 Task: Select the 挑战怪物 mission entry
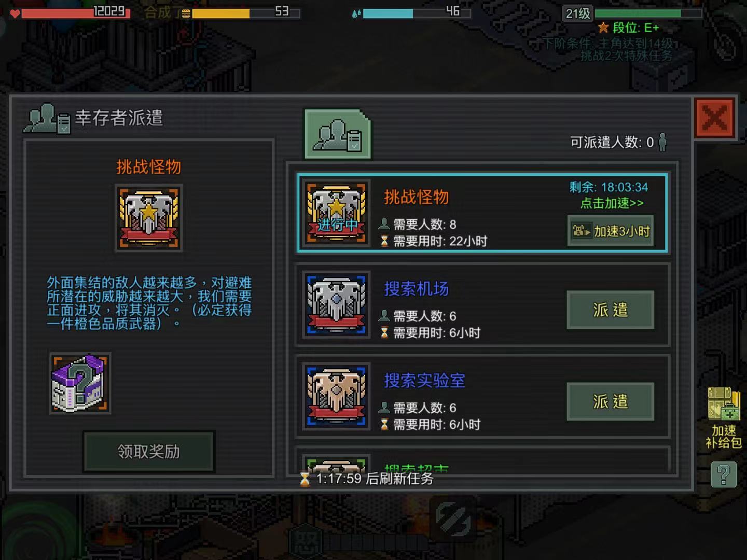click(x=482, y=213)
